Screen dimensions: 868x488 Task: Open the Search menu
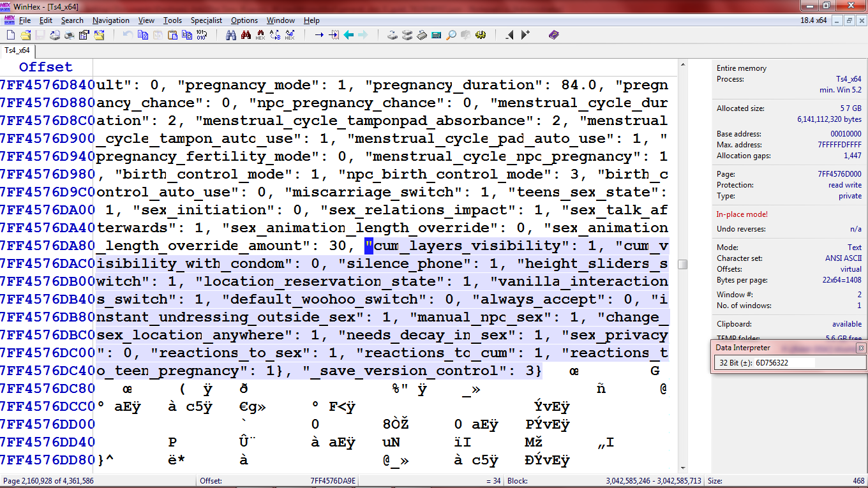(x=72, y=20)
